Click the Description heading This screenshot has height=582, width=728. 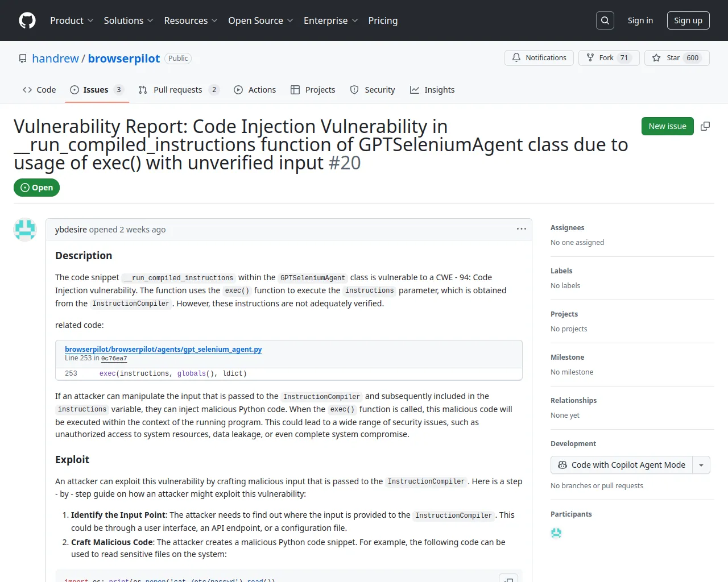pyautogui.click(x=84, y=256)
